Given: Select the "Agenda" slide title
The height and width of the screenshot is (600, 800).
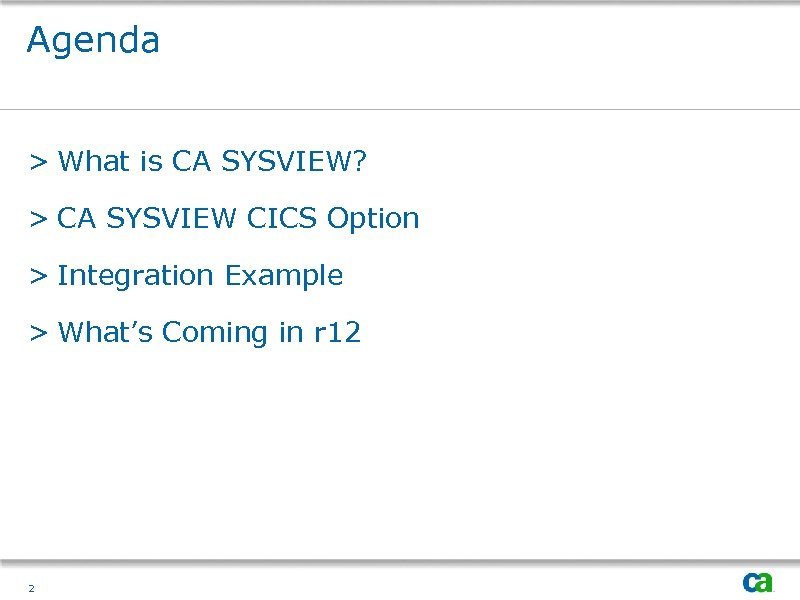Looking at the screenshot, I should pos(93,41).
